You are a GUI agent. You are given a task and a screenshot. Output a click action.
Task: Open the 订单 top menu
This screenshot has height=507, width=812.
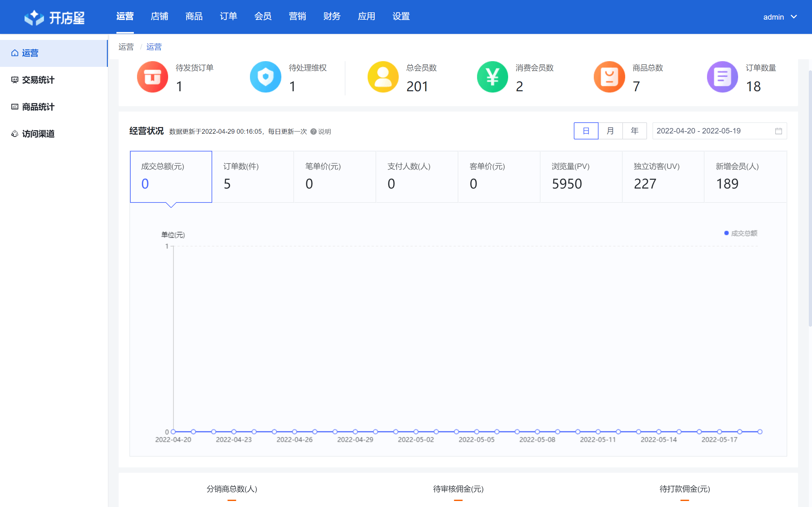pos(228,16)
